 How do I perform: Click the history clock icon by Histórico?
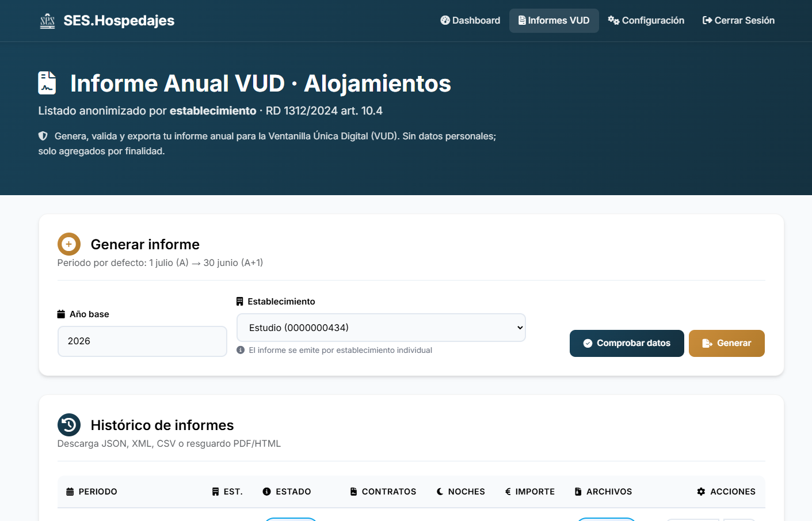(x=69, y=425)
